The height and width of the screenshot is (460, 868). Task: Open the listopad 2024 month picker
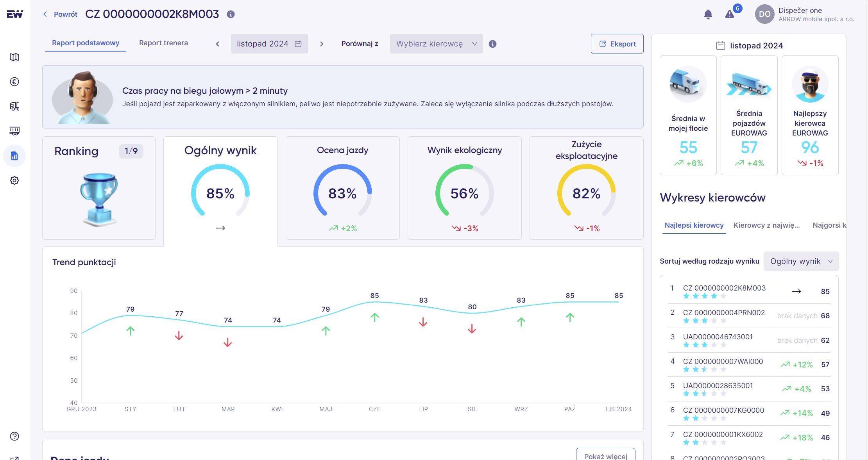(x=269, y=44)
